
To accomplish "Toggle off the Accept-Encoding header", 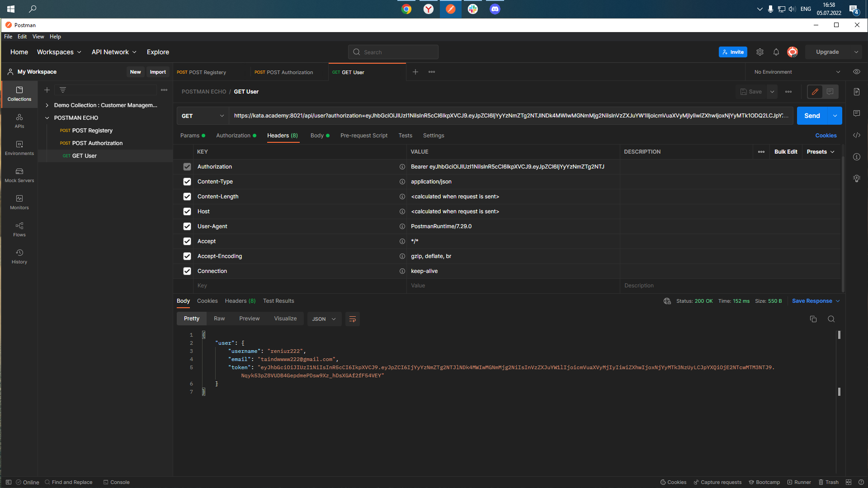I will click(x=187, y=256).
